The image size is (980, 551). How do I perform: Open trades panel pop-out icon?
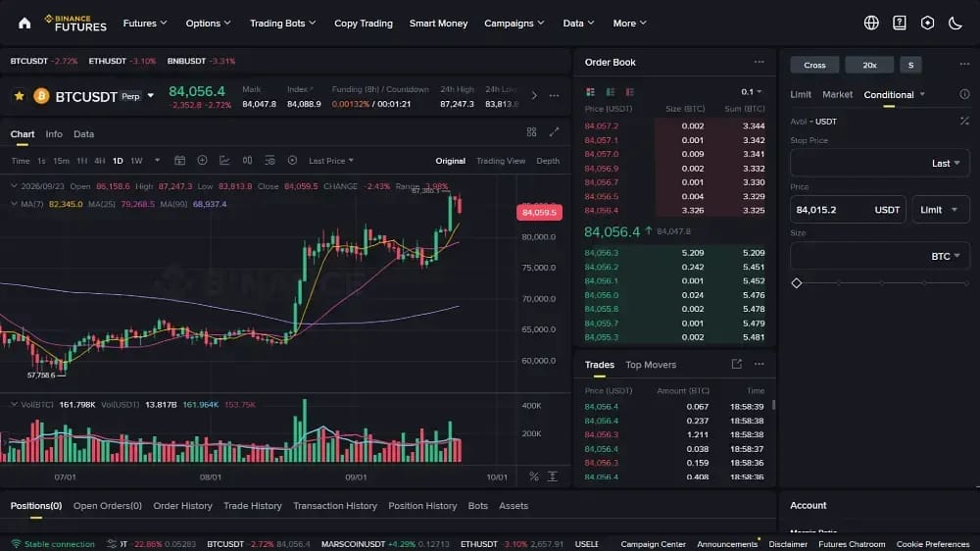[736, 364]
